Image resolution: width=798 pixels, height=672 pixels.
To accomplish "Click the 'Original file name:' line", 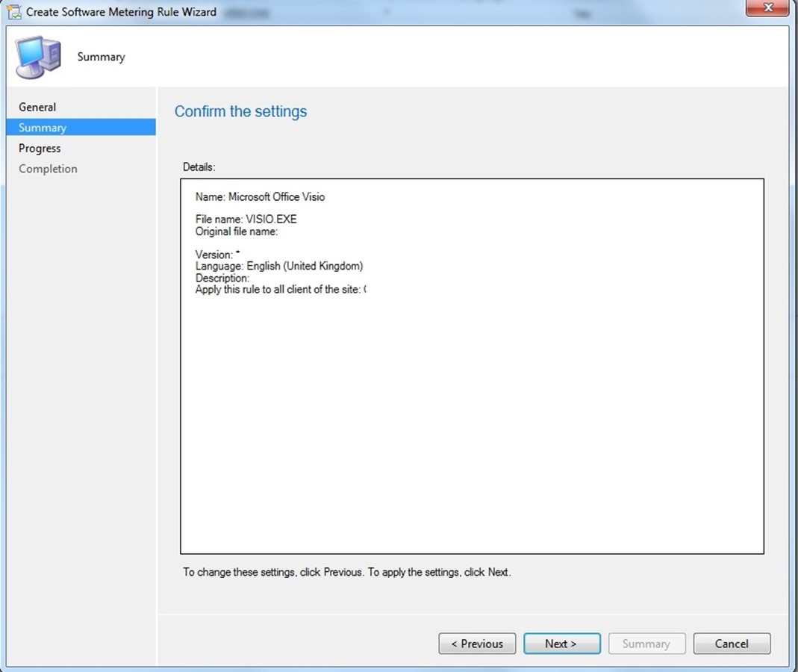I will point(237,231).
